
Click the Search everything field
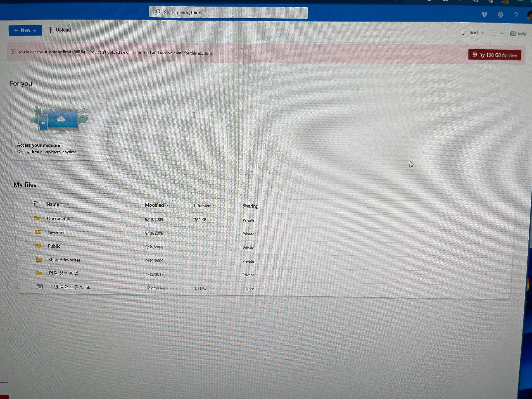click(229, 13)
